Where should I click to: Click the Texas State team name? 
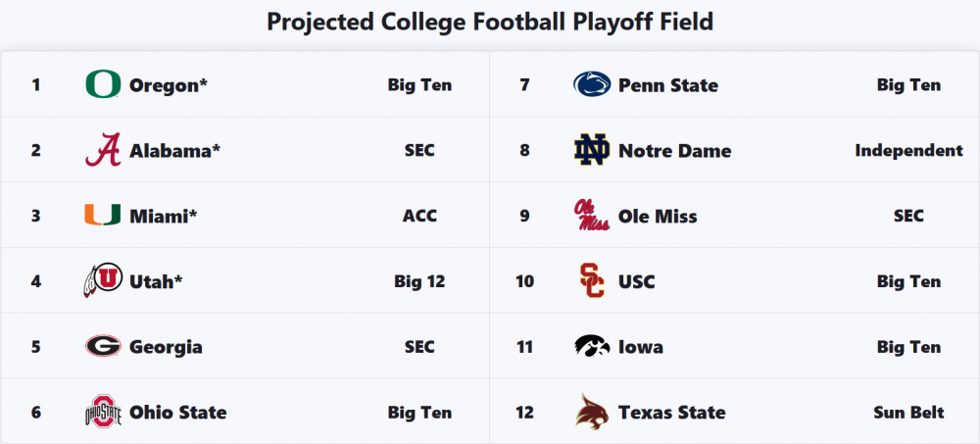click(671, 413)
